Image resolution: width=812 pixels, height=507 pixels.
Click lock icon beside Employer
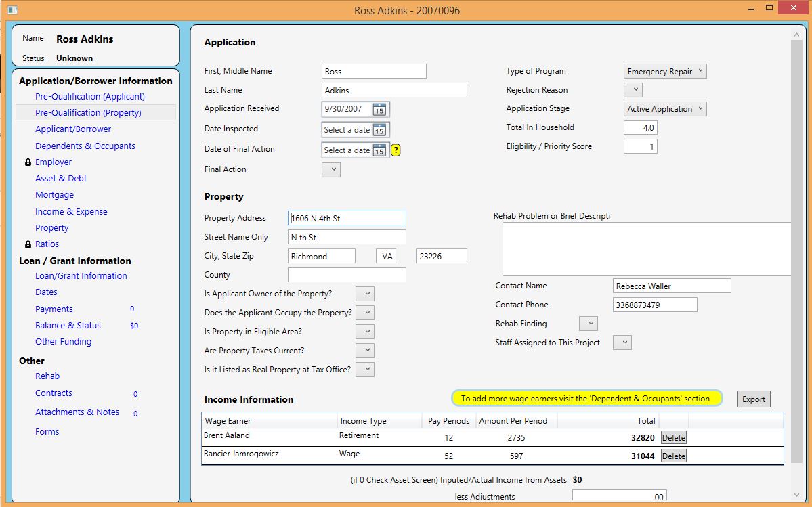[28, 162]
